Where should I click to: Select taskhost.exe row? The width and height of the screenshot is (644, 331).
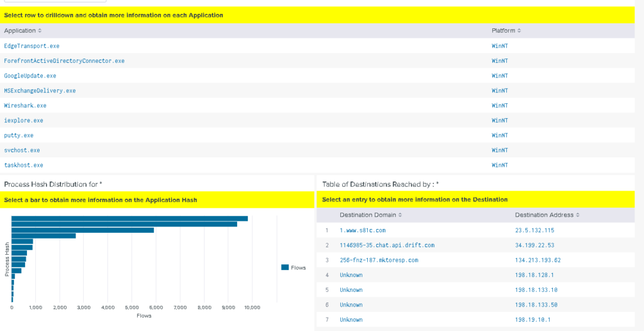click(24, 165)
